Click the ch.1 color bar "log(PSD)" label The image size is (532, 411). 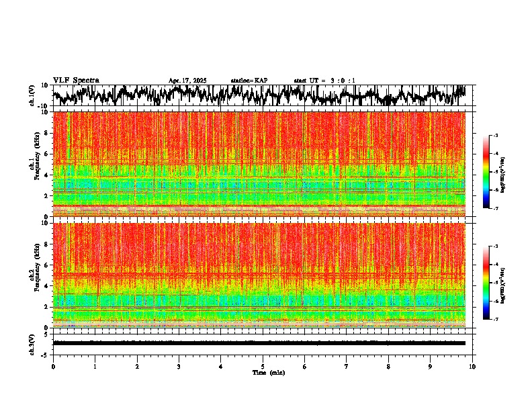(503, 175)
